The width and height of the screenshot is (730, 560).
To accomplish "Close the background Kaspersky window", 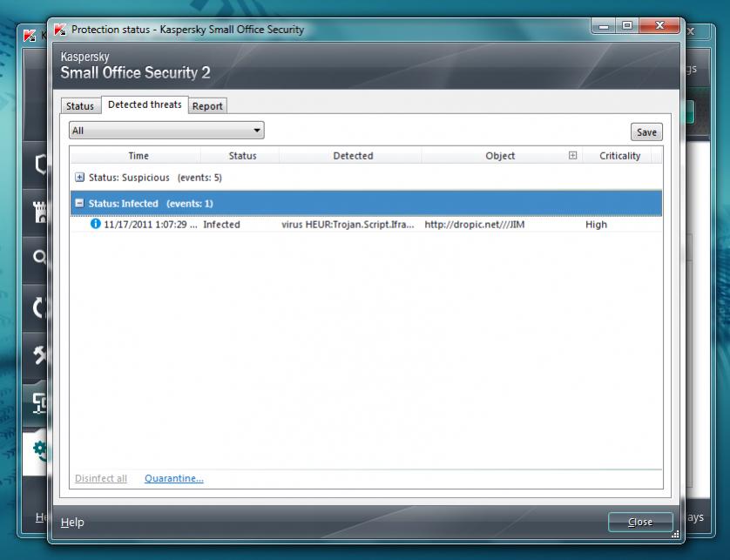I will coord(691,31).
